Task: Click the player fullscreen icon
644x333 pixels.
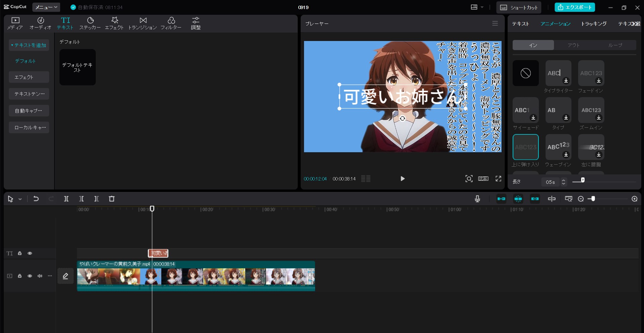Action: coord(499,178)
